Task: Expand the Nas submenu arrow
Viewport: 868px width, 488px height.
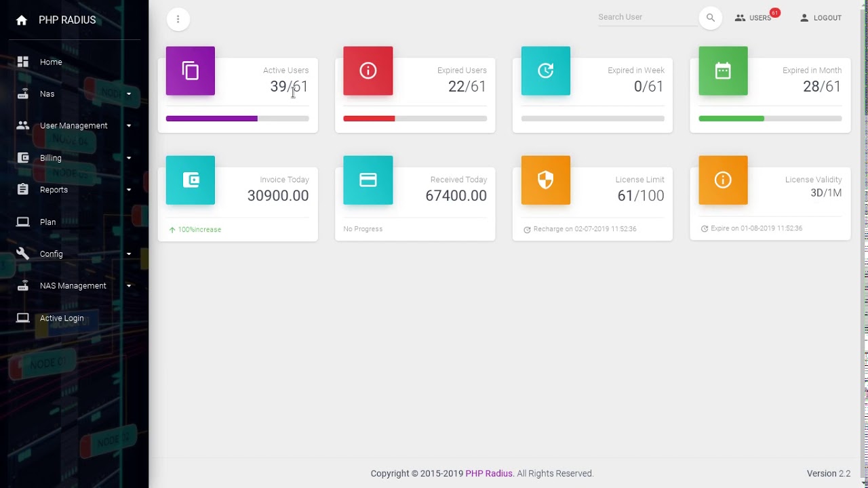Action: click(129, 94)
